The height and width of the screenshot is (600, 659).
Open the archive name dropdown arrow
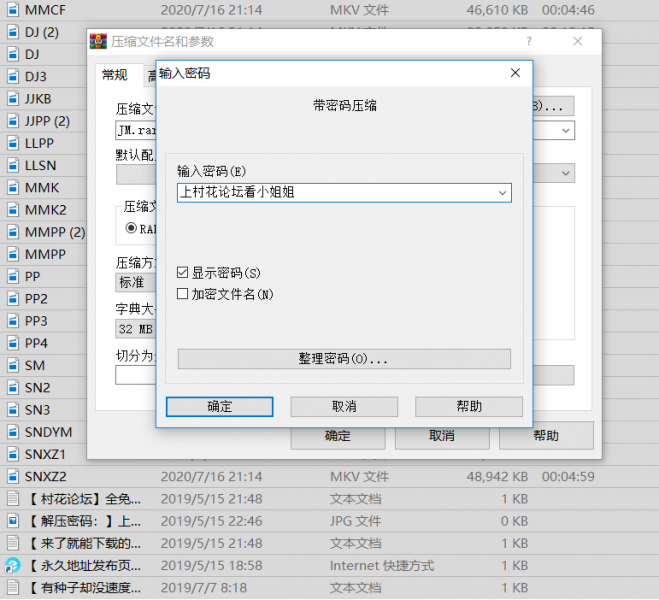(x=566, y=130)
